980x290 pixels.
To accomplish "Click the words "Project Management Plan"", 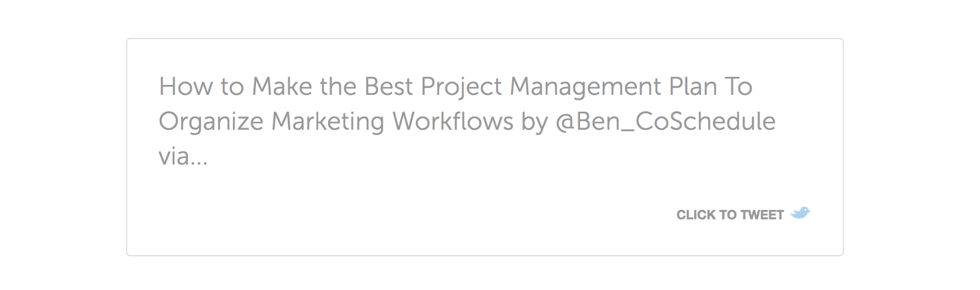I will click(x=569, y=88).
